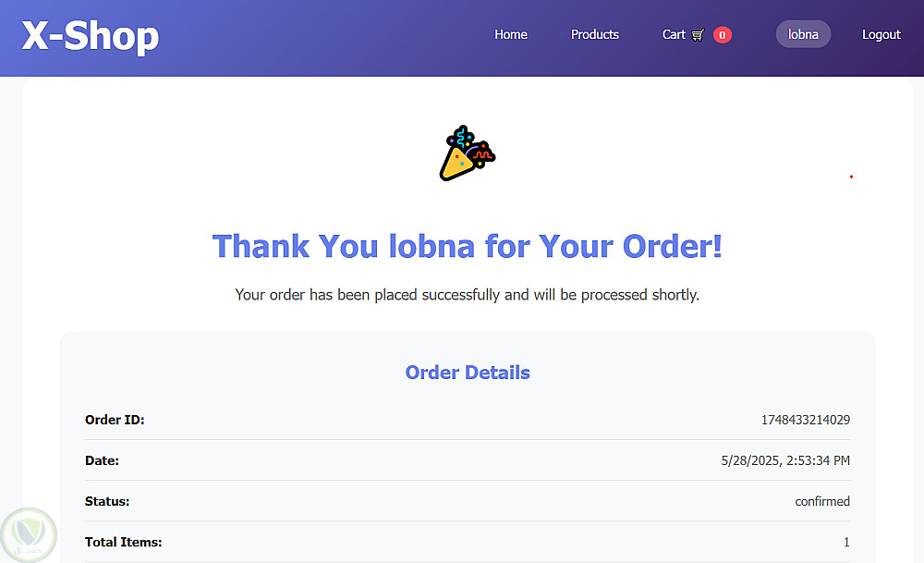Click the order placed successfully message

click(468, 295)
